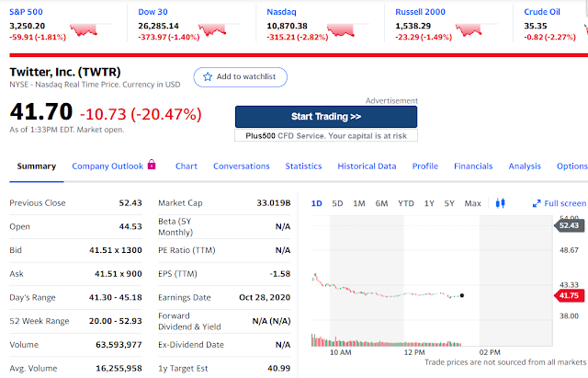Click the PE Ratio (TTM) label
The height and width of the screenshot is (378, 588).
click(187, 250)
